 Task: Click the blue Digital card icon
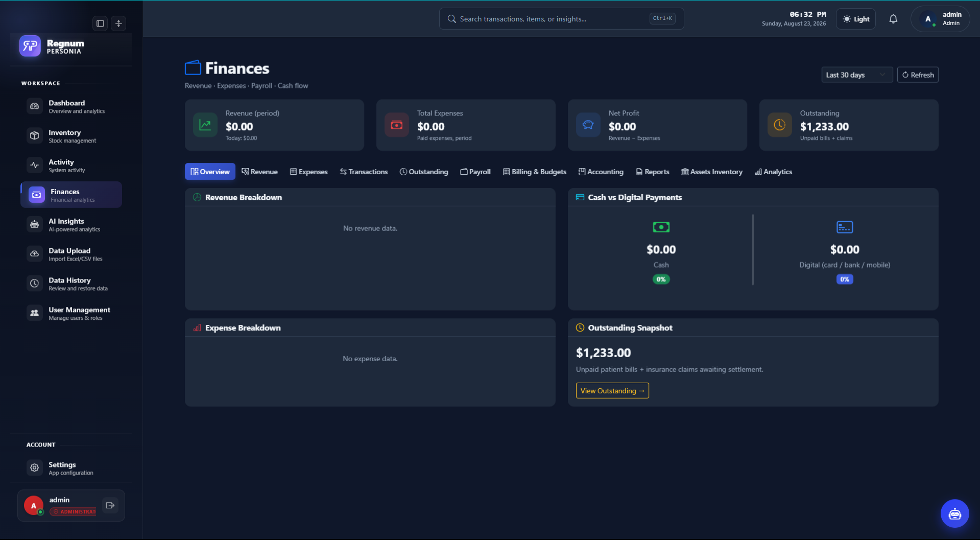tap(845, 227)
